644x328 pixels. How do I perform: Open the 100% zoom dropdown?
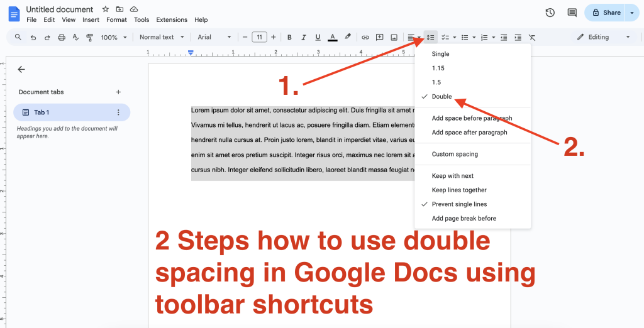114,37
